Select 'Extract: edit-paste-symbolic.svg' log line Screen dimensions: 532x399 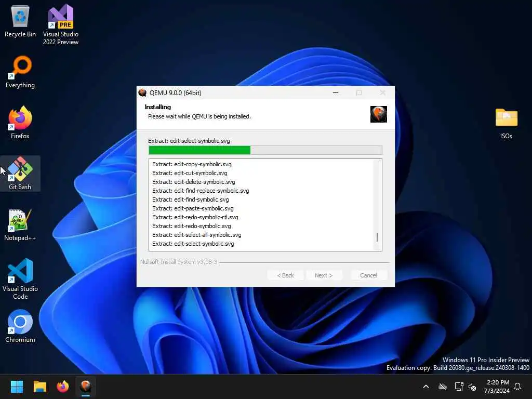[193, 208]
